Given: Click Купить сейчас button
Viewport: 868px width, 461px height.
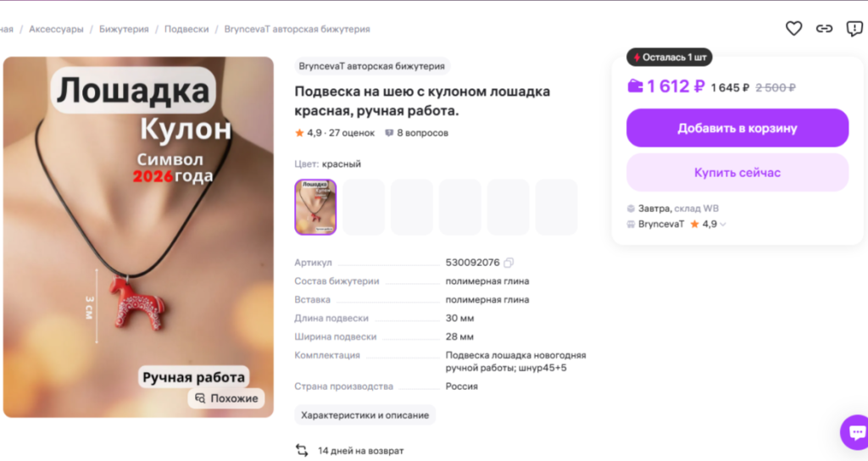Looking at the screenshot, I should [x=737, y=173].
